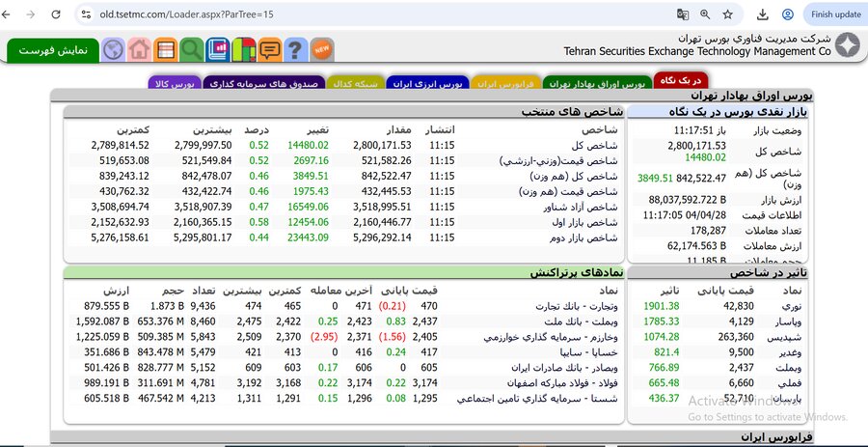Click the orange NEW badge icon
Screen dimensions: 868x447
[x=321, y=49]
